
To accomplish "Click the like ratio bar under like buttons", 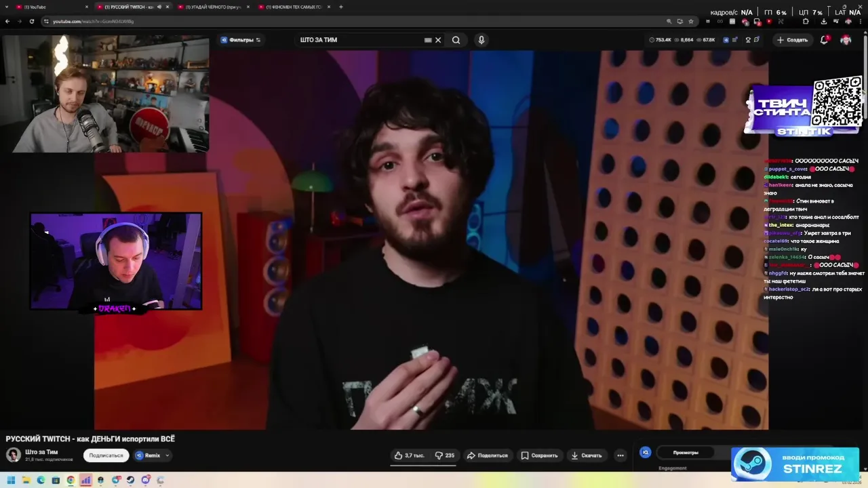I will [x=425, y=465].
